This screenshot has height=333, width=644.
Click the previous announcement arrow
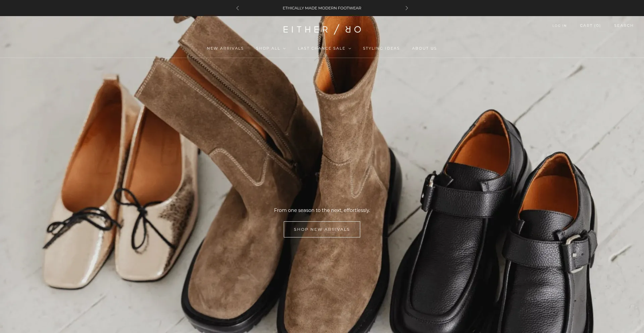237,8
